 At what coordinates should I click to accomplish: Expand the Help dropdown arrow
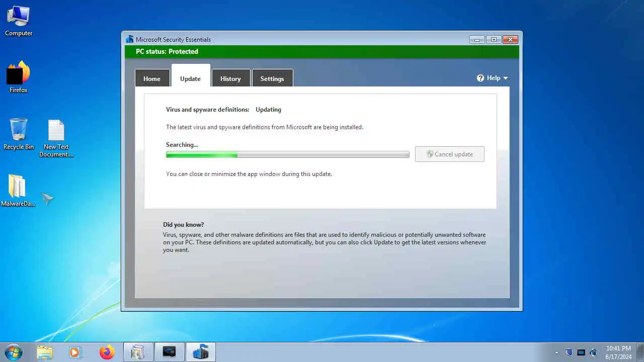(x=505, y=78)
